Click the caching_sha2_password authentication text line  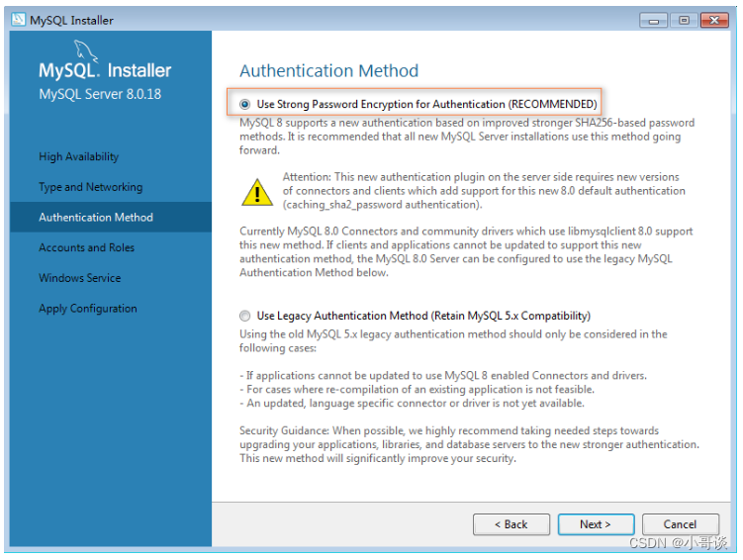(x=383, y=205)
